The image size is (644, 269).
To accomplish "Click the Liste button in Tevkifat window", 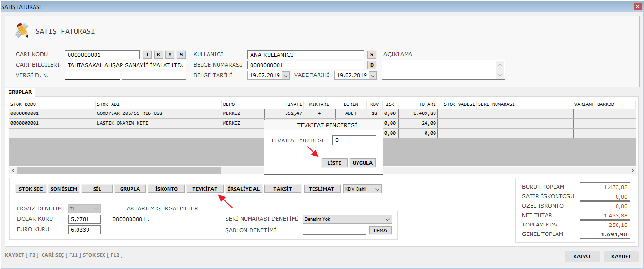I will click(x=334, y=163).
